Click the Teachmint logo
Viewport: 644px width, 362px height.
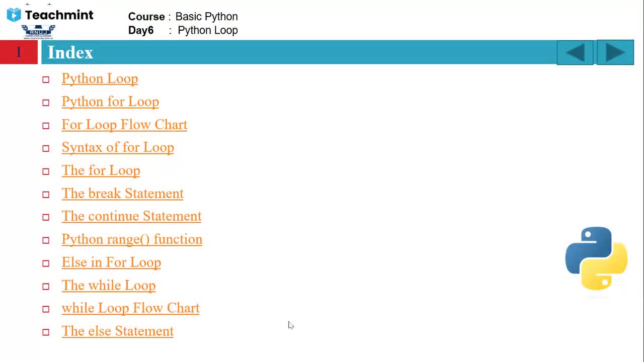point(50,15)
